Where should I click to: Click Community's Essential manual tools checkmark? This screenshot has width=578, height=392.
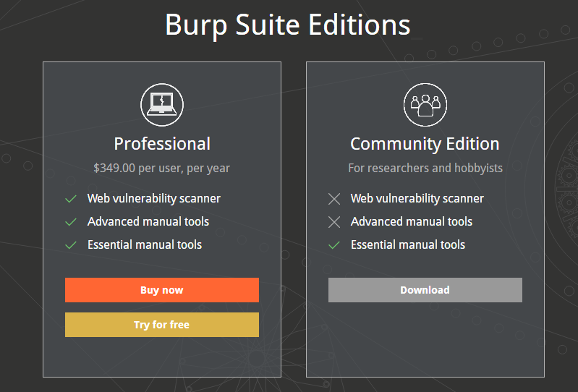click(x=334, y=245)
